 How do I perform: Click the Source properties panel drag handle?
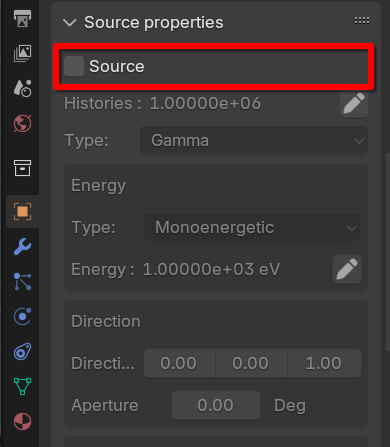pos(362,21)
